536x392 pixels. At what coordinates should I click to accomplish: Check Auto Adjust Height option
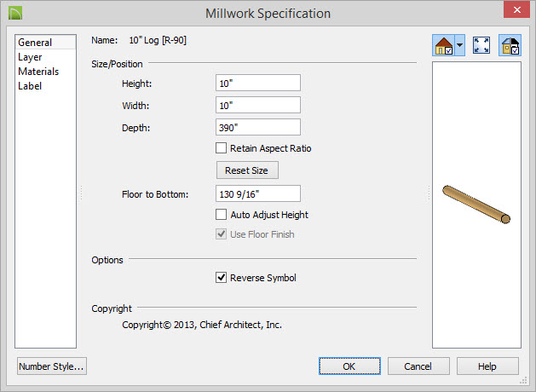(222, 215)
